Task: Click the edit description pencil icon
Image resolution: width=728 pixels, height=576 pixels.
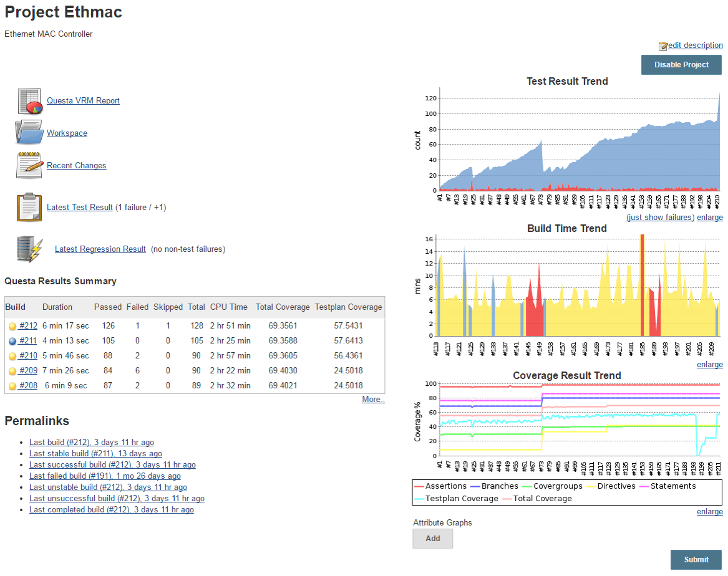Action: [x=662, y=45]
